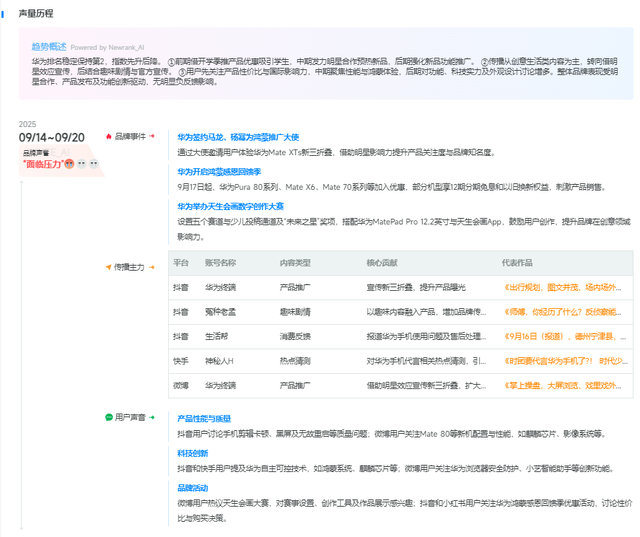Click account name 神秘人H in the table

219,361
